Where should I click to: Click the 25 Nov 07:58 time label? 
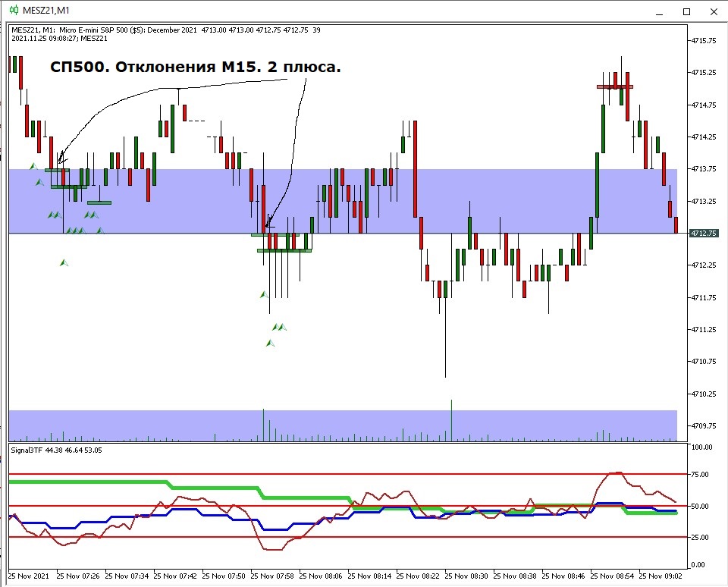272,576
